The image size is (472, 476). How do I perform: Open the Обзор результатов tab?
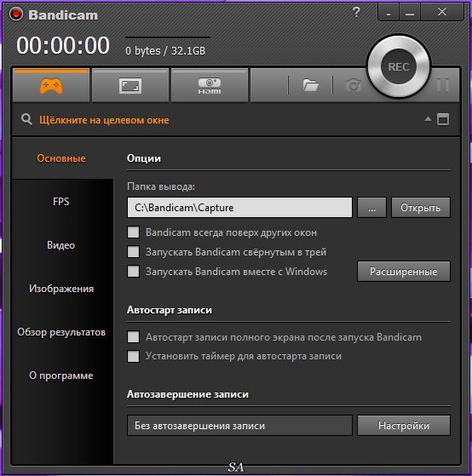(61, 332)
